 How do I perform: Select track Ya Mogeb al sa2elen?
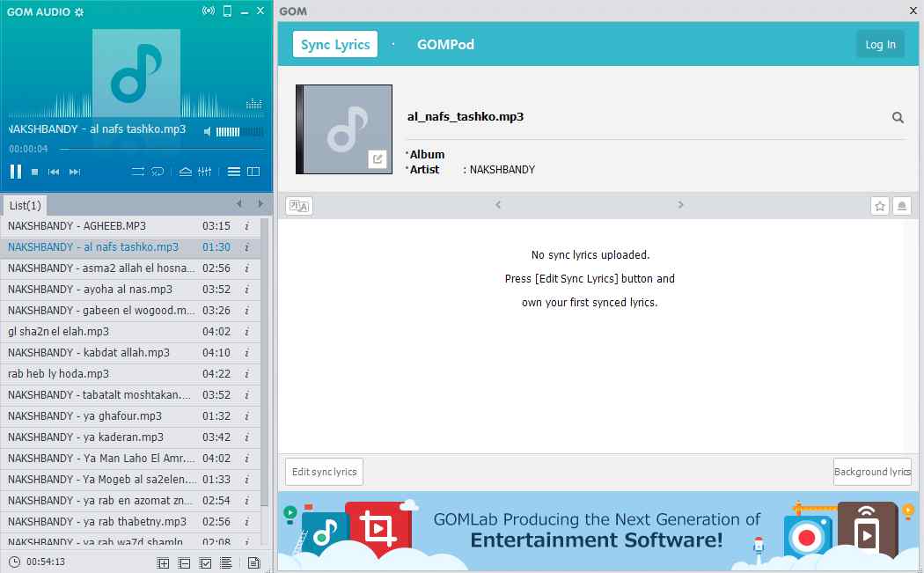[130, 480]
